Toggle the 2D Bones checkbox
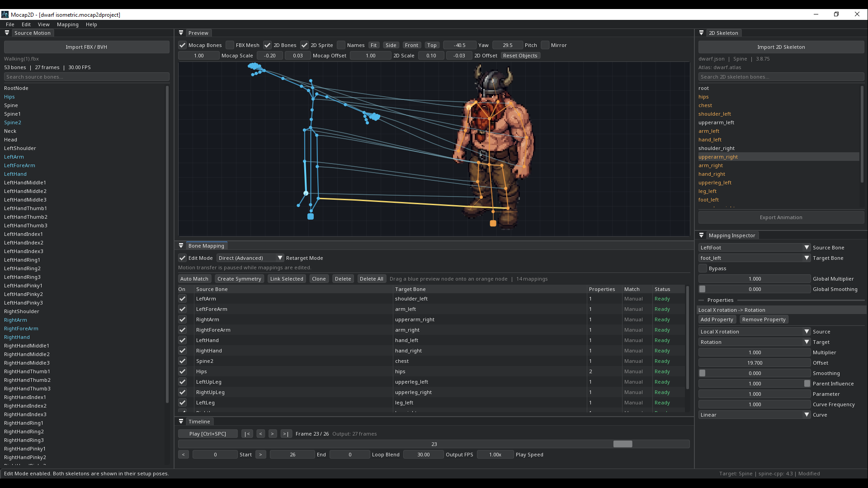The image size is (868, 488). point(268,45)
